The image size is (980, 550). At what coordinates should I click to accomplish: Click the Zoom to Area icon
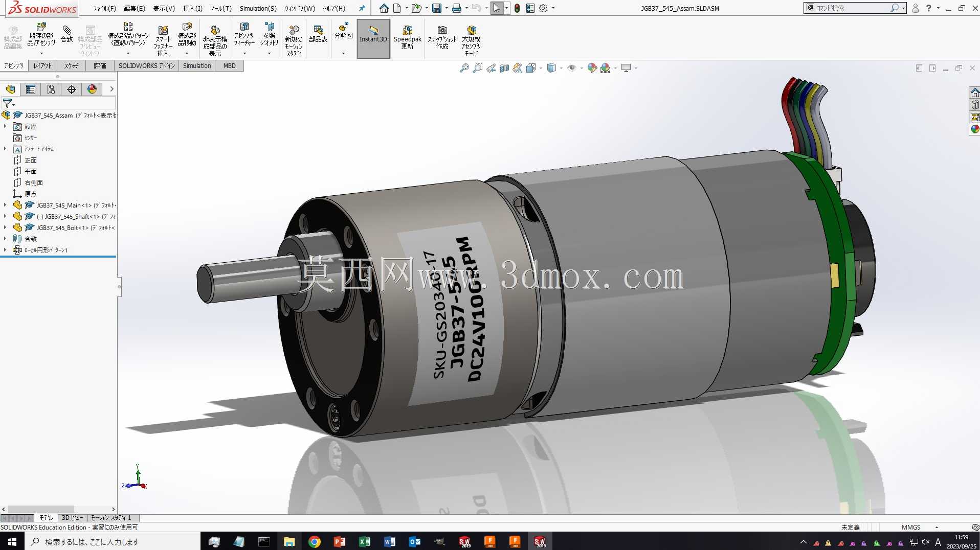(478, 68)
